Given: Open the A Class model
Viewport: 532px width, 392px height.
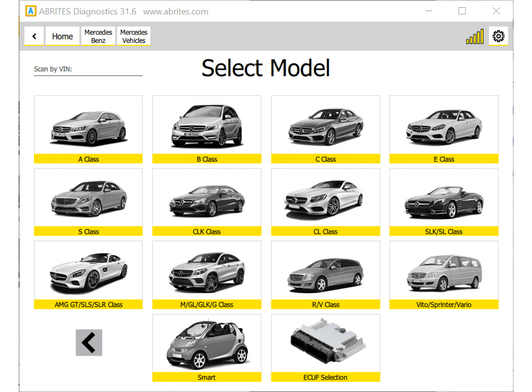Looking at the screenshot, I should point(88,129).
